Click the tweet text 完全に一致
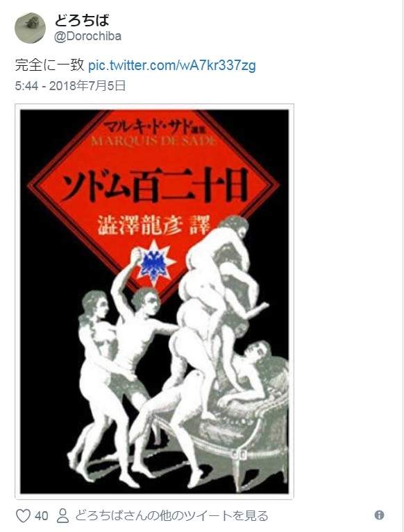Viewport: 404px width, 532px height. [49, 65]
